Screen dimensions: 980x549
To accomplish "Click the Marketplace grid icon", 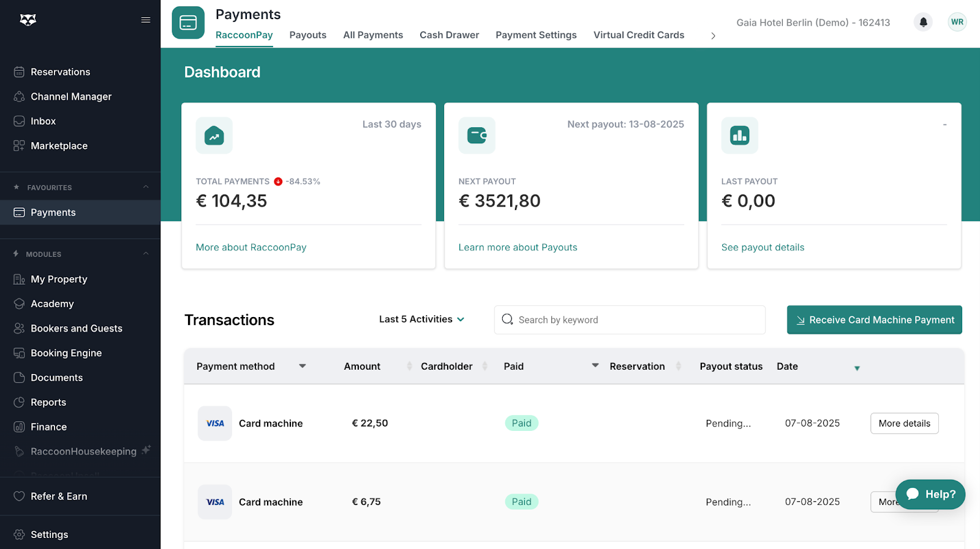I will point(19,146).
